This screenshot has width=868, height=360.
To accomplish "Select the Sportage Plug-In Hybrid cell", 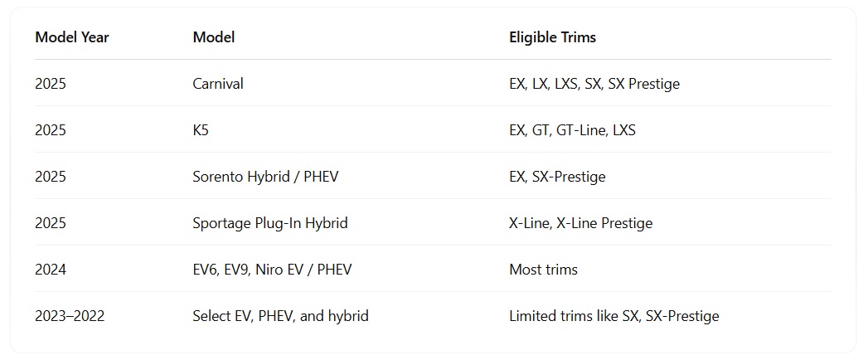I will (x=270, y=223).
